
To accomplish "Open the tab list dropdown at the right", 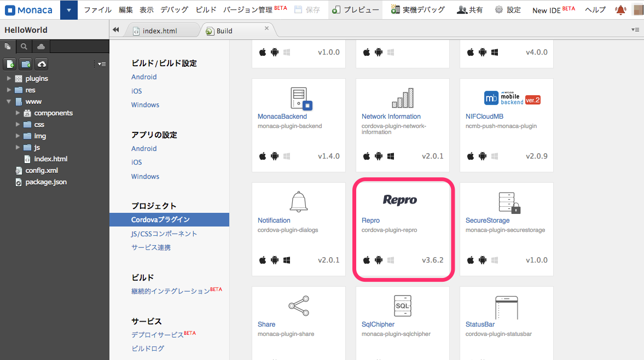I will coord(635,30).
